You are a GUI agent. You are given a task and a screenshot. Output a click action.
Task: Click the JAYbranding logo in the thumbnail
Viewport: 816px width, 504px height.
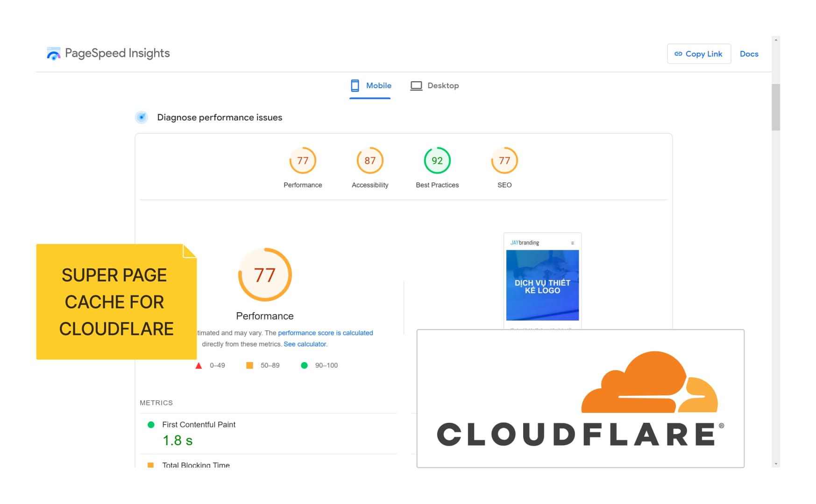coord(525,243)
